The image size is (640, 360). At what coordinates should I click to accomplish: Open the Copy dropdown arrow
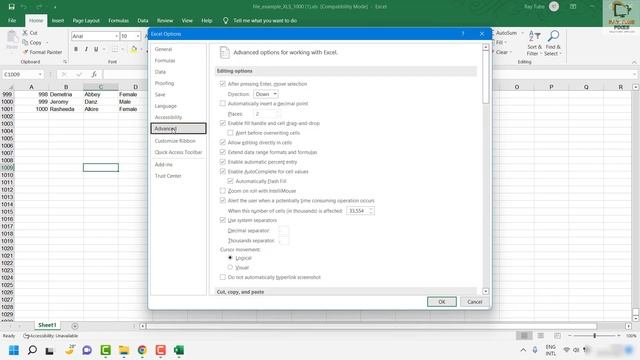47,42
